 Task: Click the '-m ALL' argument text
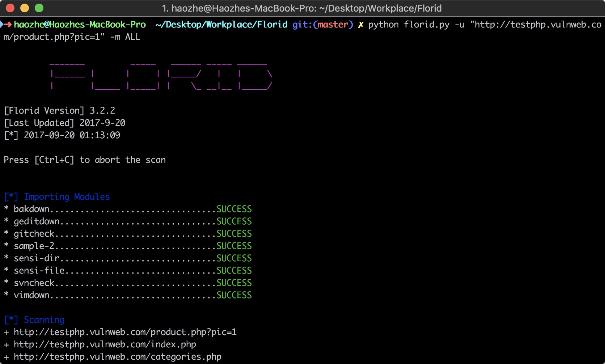(125, 37)
